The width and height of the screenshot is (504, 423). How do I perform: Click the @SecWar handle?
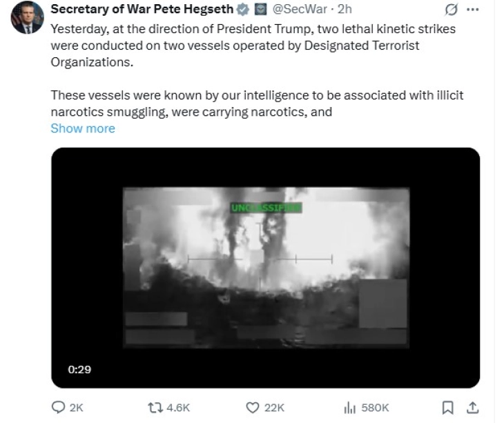point(296,10)
